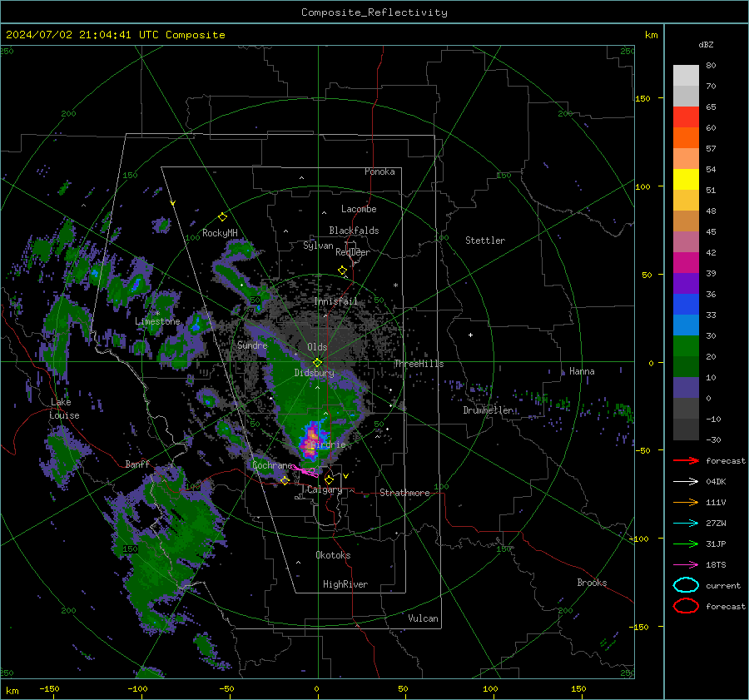Click the magenta 39-42 dBZ swatch

(686, 263)
